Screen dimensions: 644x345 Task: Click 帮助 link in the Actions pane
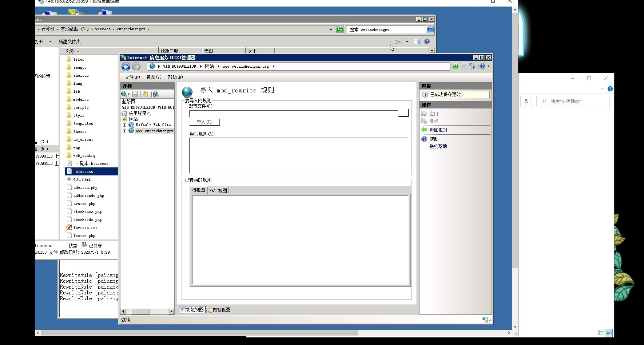click(x=434, y=139)
